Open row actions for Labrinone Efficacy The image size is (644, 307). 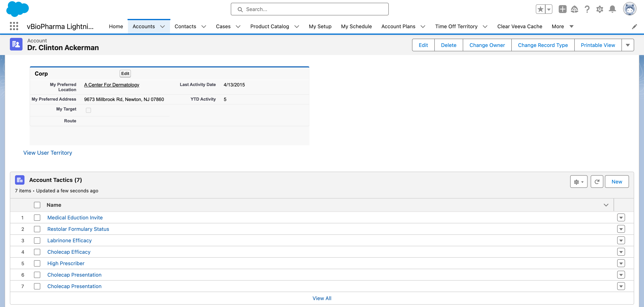pos(621,240)
